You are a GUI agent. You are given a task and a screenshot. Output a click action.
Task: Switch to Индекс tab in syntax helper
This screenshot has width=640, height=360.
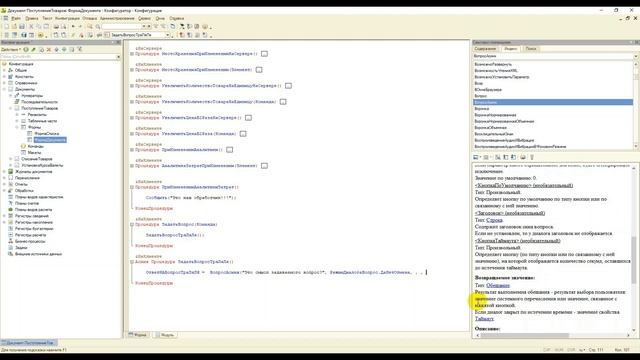pyautogui.click(x=510, y=49)
